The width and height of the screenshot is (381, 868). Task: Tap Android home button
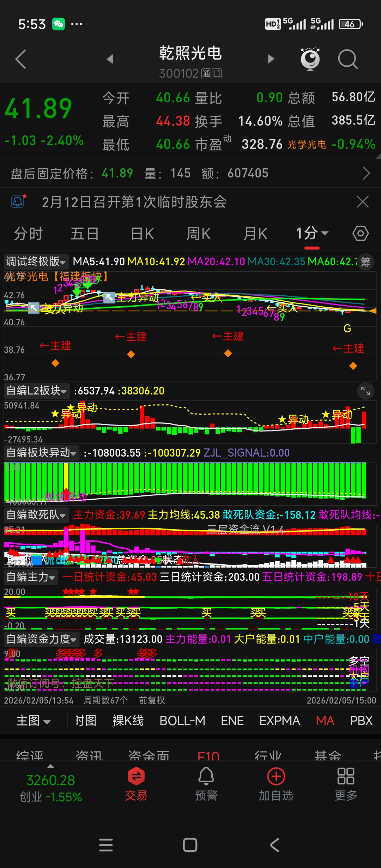(190, 845)
